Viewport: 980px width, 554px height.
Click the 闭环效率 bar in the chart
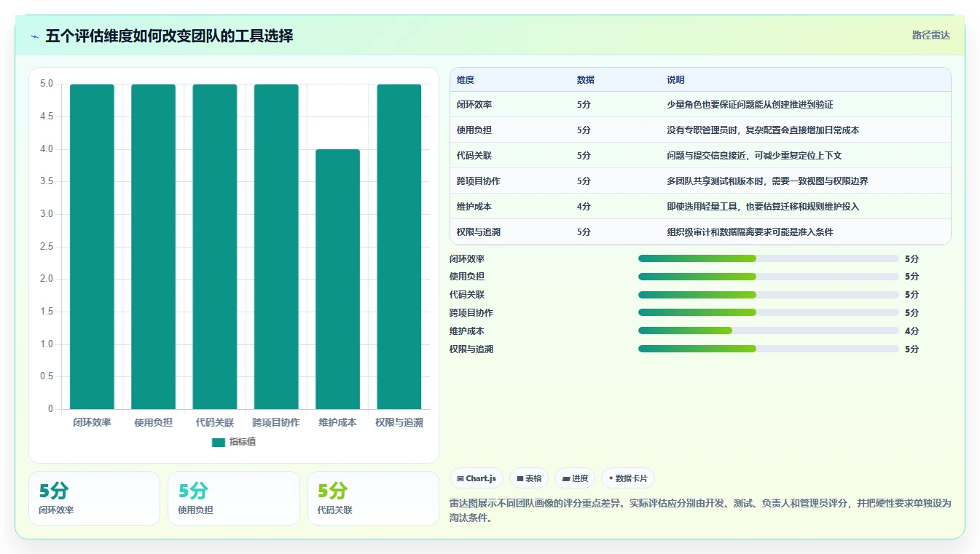92,247
